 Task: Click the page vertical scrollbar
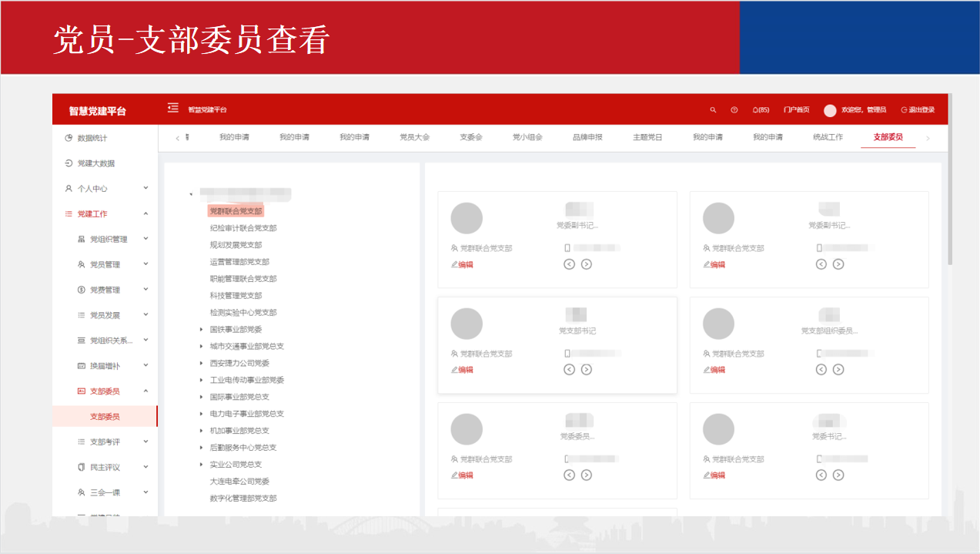[950, 231]
